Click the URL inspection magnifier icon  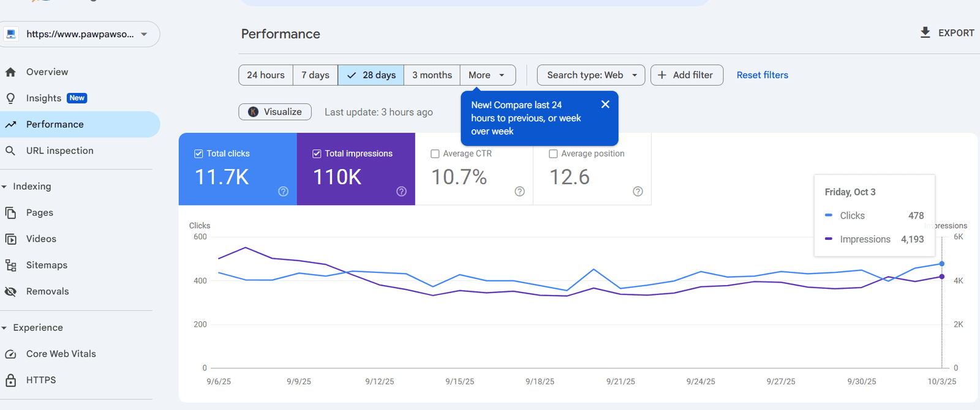click(x=10, y=151)
